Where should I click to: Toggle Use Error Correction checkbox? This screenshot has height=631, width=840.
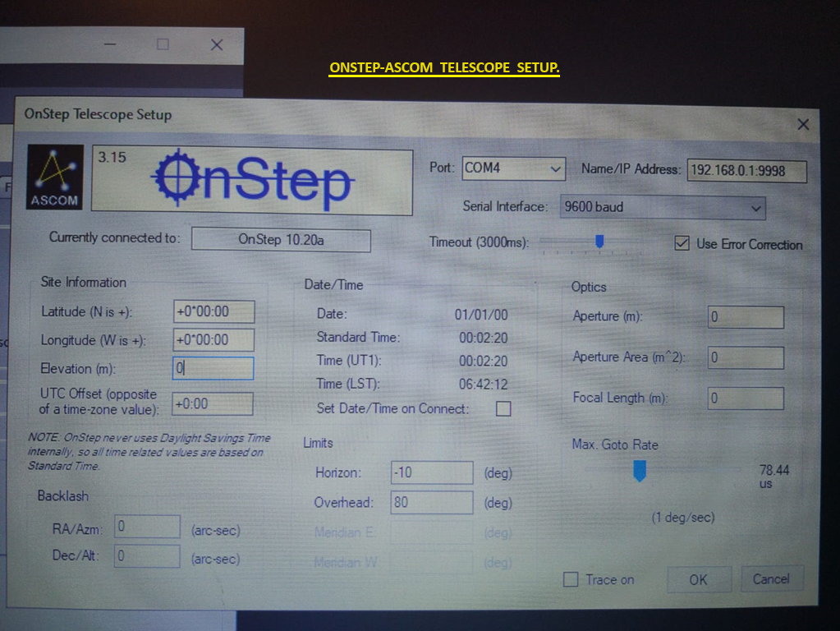[682, 243]
